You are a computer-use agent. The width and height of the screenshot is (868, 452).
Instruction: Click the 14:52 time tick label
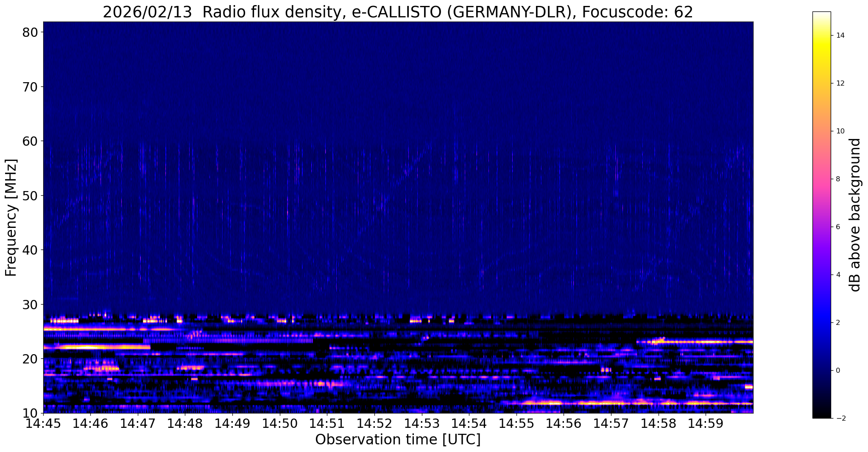pos(374,423)
